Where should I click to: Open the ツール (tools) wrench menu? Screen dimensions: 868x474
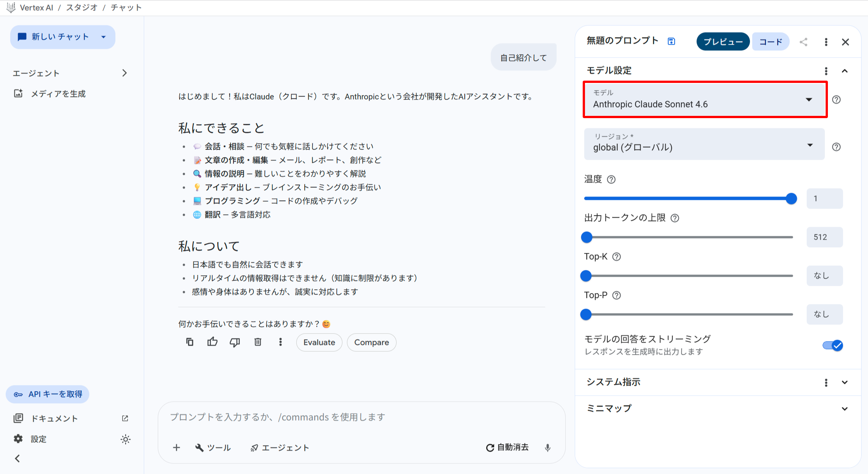[213, 447]
